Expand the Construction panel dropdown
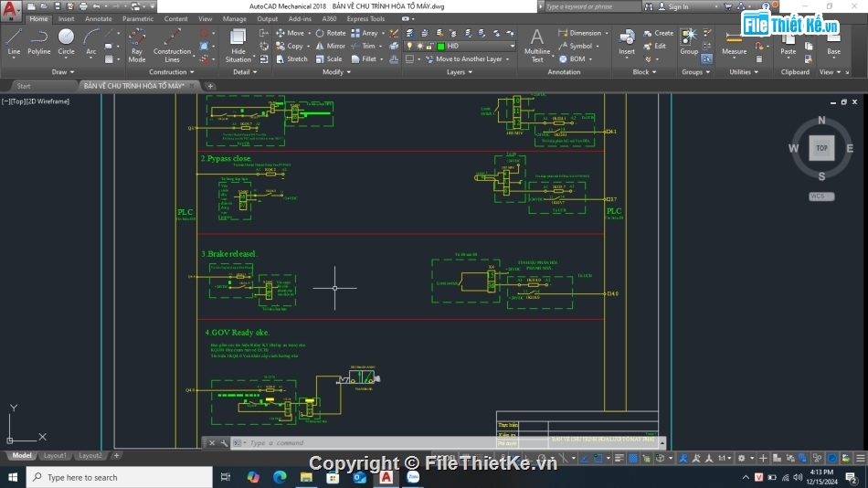868x488 pixels. (172, 72)
